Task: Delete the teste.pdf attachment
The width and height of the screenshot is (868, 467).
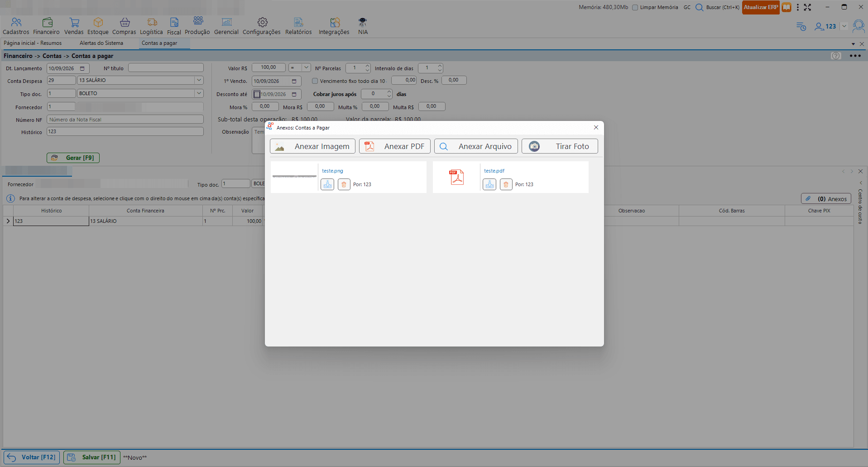Action: [x=506, y=184]
